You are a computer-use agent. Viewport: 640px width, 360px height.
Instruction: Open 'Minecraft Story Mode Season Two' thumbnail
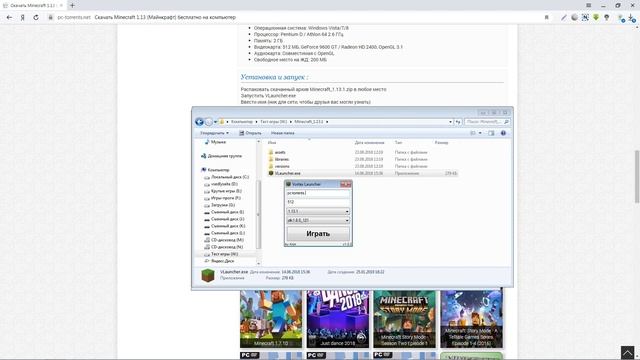[x=404, y=319]
